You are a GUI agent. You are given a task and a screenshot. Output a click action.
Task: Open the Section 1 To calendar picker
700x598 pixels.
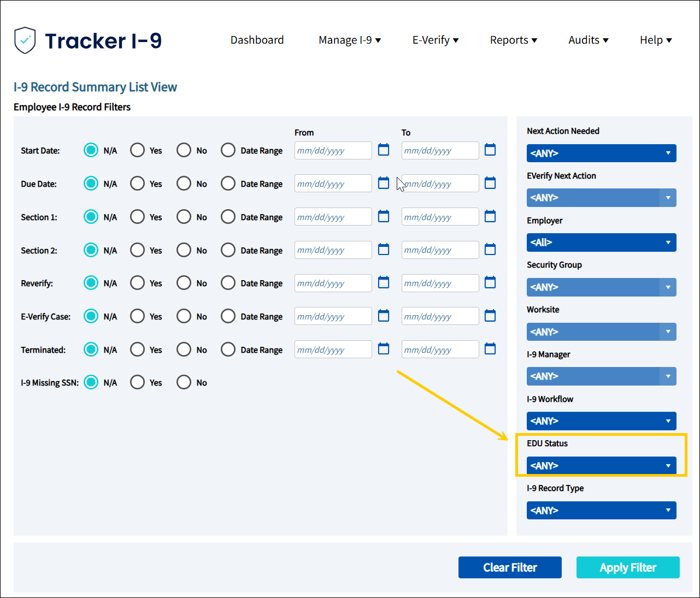[x=490, y=216]
